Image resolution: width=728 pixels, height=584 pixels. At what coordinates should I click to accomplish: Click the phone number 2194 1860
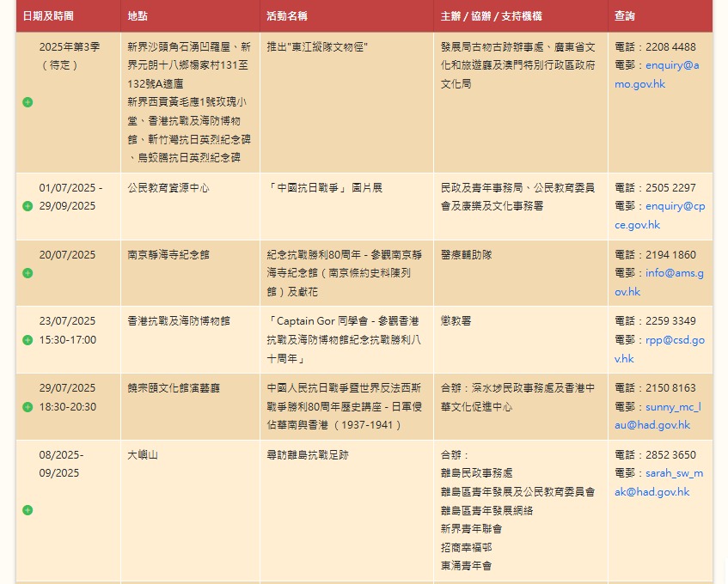pyautogui.click(x=670, y=255)
